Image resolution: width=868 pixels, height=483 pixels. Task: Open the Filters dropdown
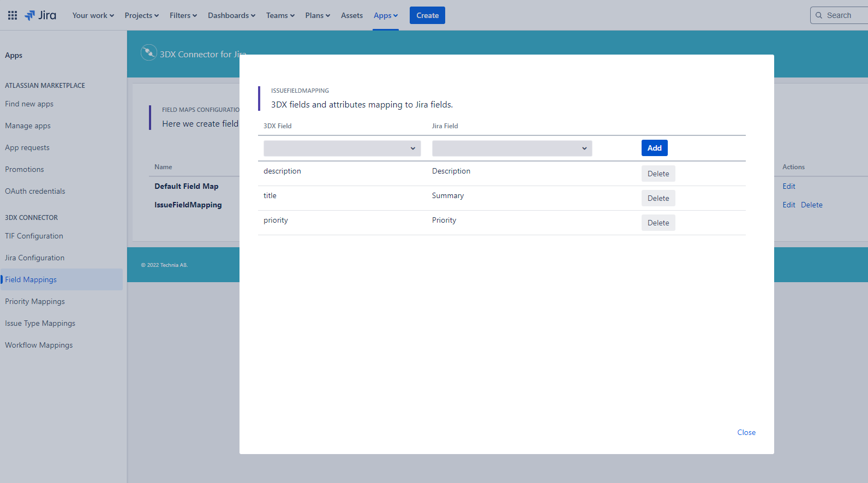(x=183, y=15)
